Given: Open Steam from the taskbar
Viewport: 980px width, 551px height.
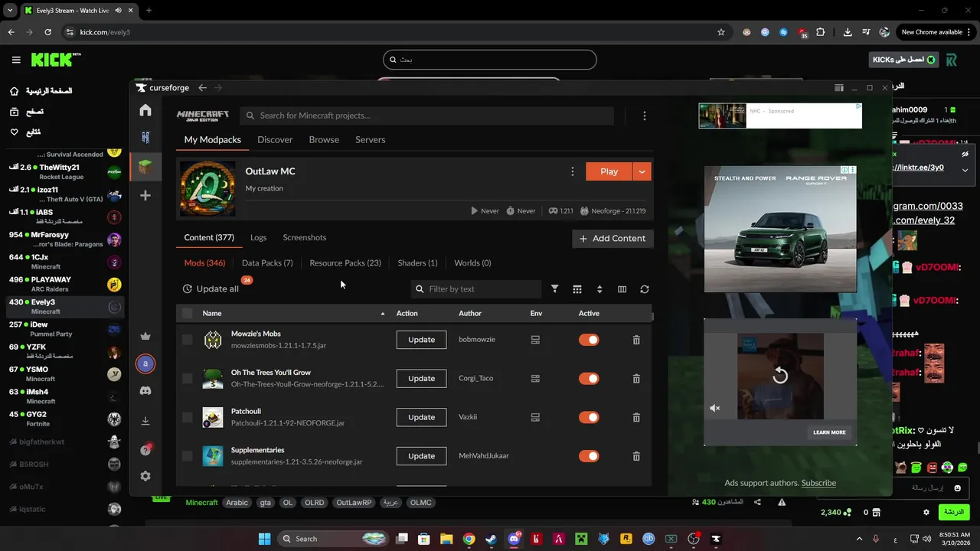Looking at the screenshot, I should tap(491, 539).
